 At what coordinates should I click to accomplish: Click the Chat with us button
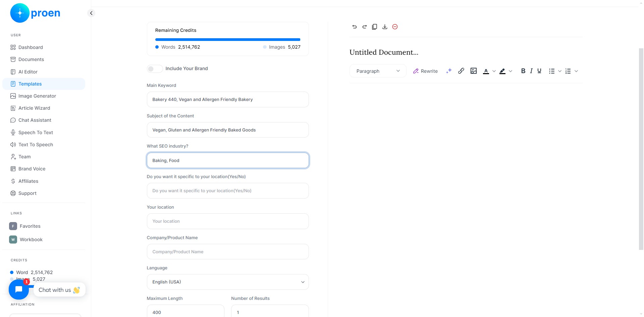point(59,290)
